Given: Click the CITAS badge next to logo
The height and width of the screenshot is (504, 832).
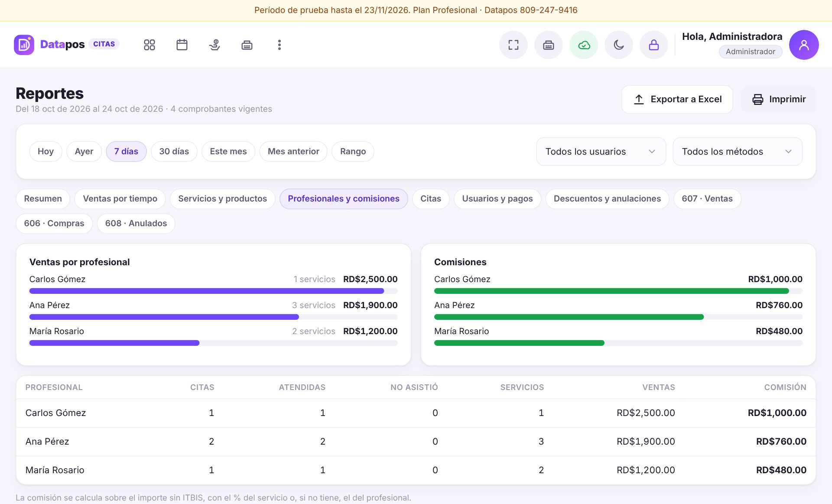Looking at the screenshot, I should (x=104, y=44).
